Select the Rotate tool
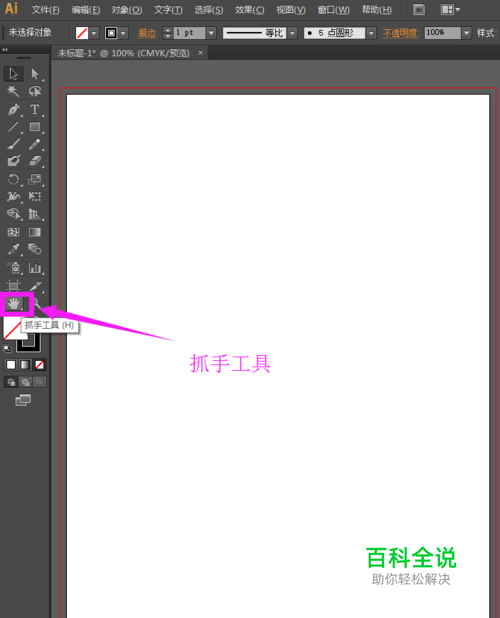This screenshot has width=500, height=618. tap(13, 179)
